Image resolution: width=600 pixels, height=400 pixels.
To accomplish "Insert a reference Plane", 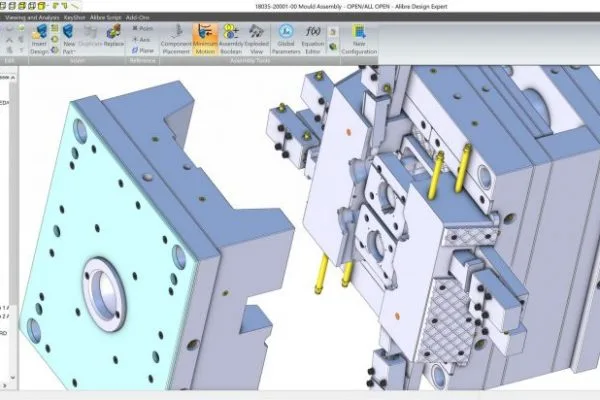I will click(142, 50).
